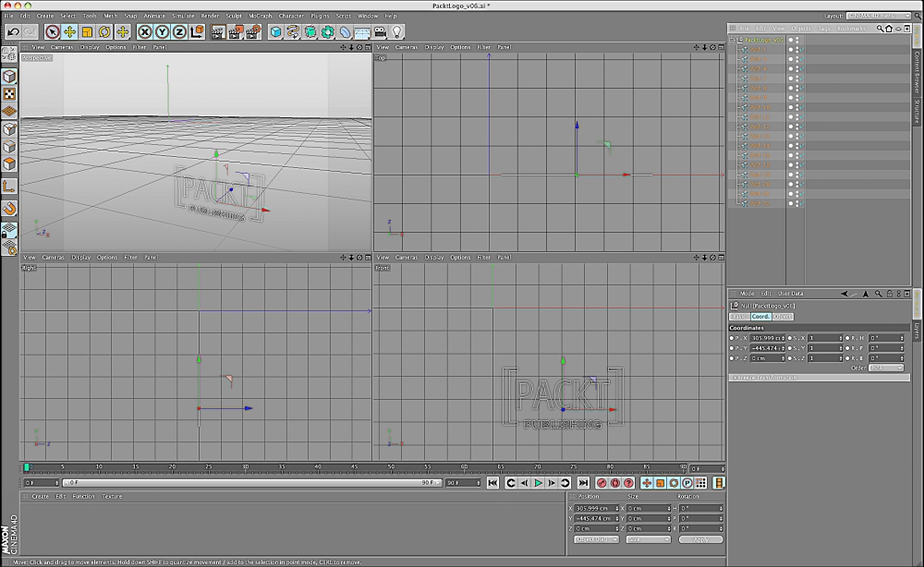Open the Structure side tab
The image size is (924, 567).
point(918,112)
